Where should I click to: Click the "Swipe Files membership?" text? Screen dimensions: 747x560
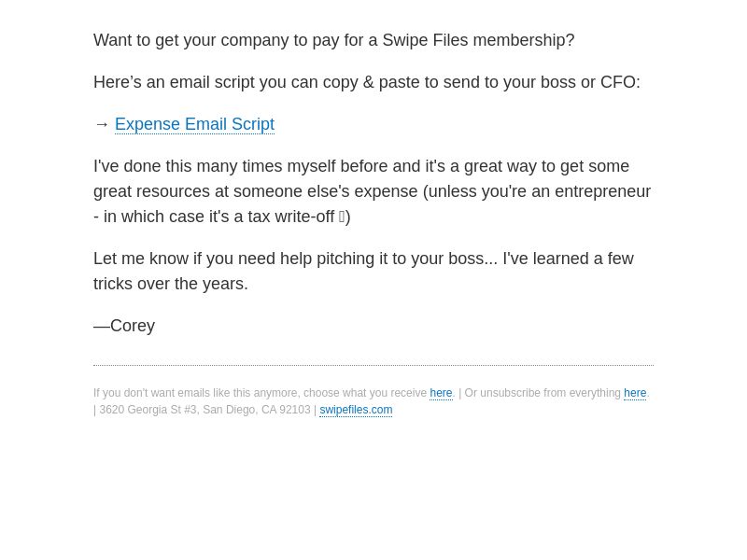tap(478, 40)
